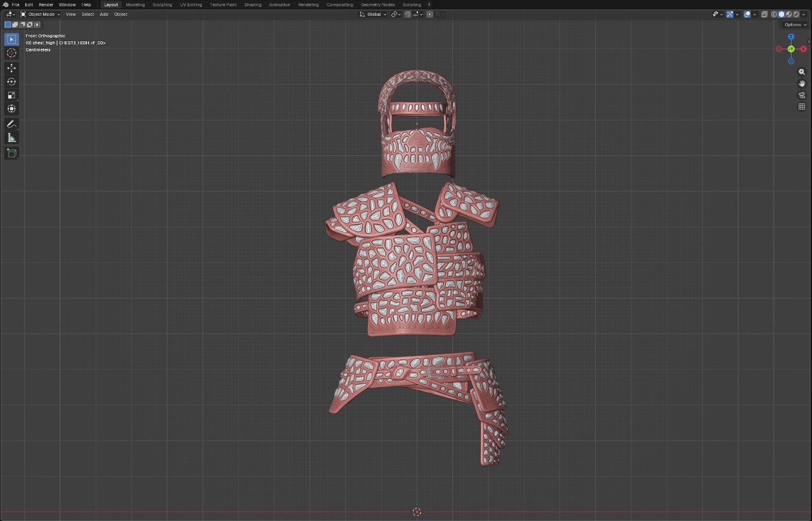The height and width of the screenshot is (521, 812).
Task: Switch to the Sculpting workspace tab
Action: 162,4
